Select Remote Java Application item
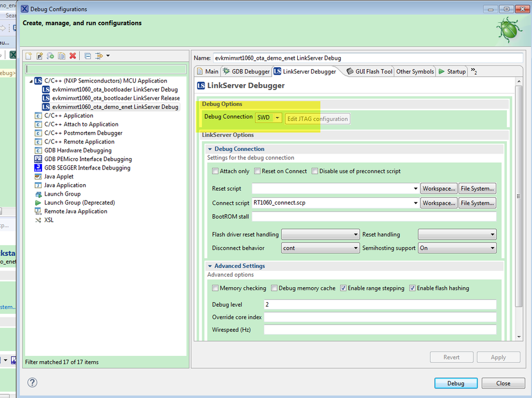The width and height of the screenshot is (532, 398). coord(76,211)
